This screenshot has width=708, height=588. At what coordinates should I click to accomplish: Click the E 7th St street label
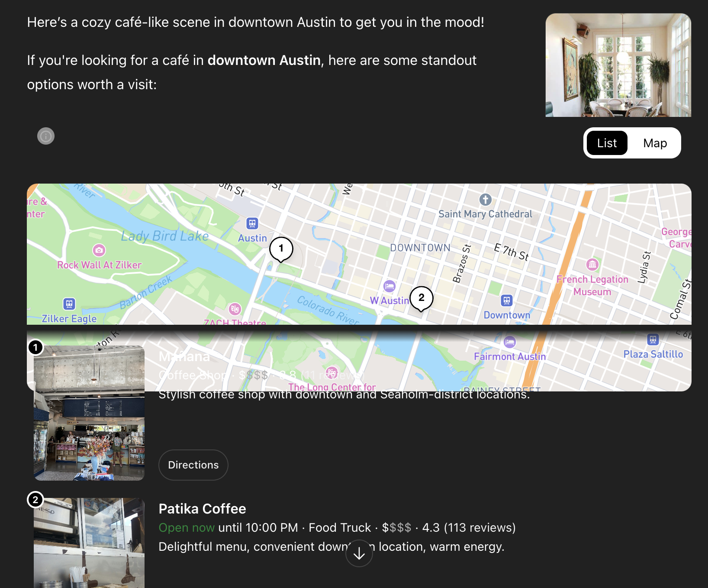[x=512, y=252]
